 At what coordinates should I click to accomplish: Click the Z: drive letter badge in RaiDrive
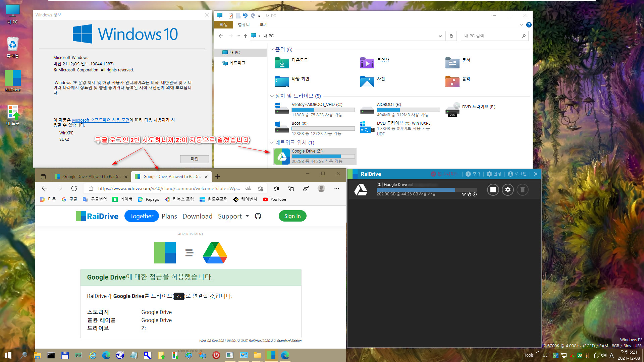[380, 185]
